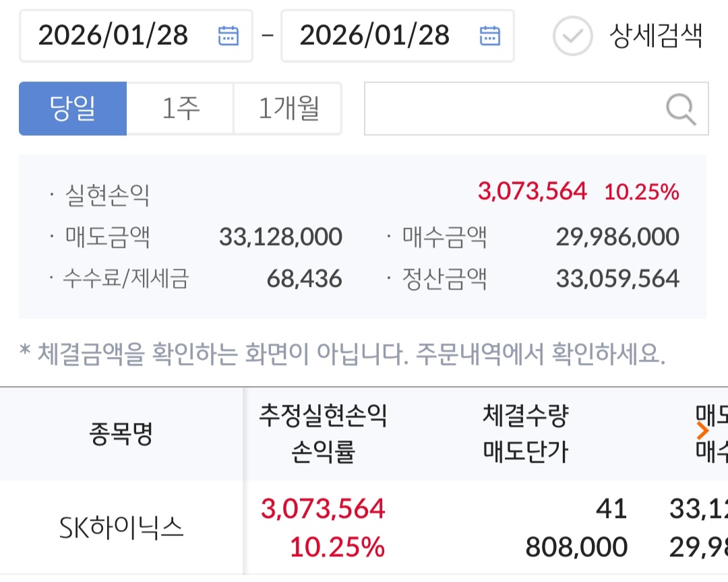Viewport: 728px width, 582px height.
Task: Click the 정산금액 value 33,059,564
Action: 617,278
